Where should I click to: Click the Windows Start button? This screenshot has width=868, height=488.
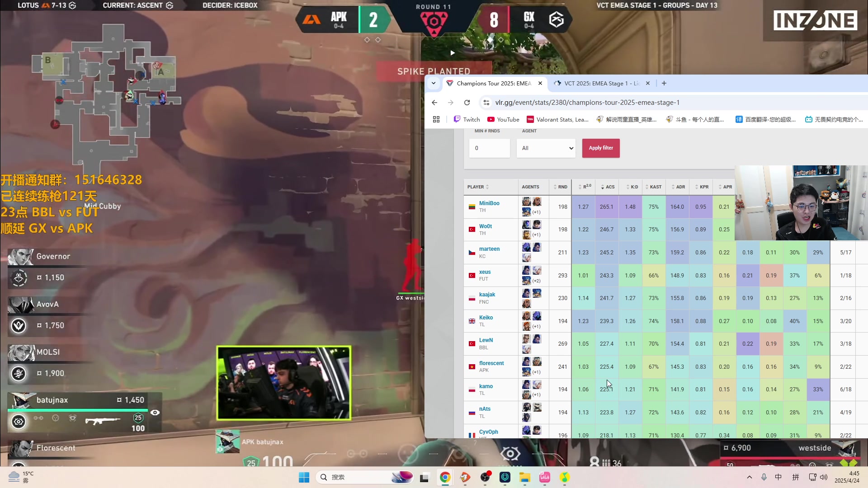(304, 477)
